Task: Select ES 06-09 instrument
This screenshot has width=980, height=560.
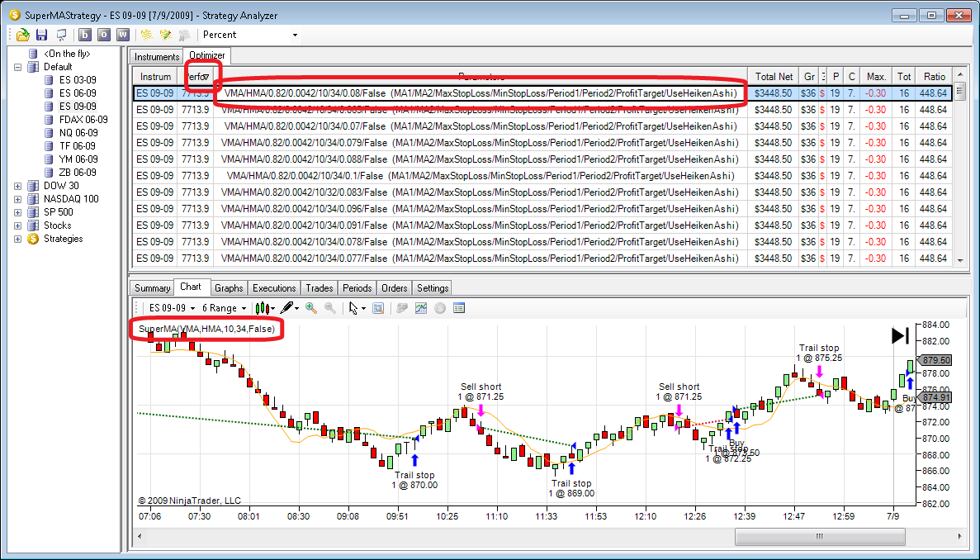Action: coord(78,93)
